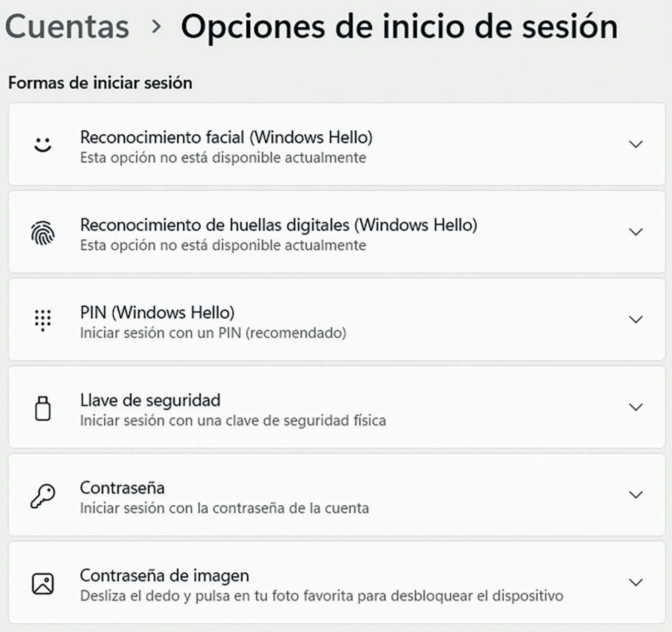Screen dimensions: 672x632
Task: Click the PIN keypad dots icon
Action: pos(43,320)
